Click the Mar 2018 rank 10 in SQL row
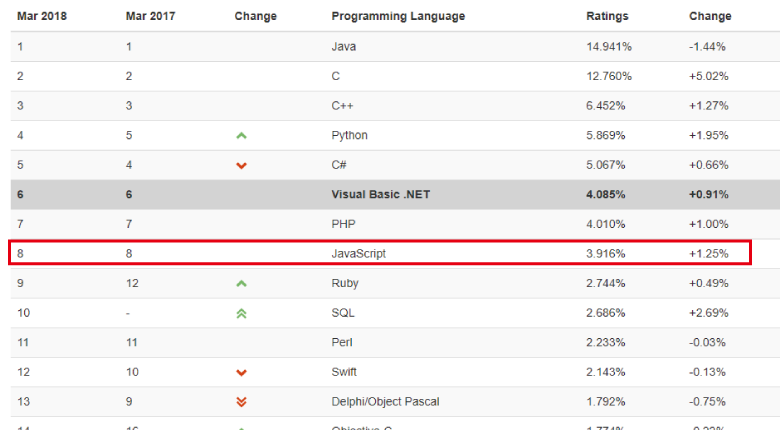Image resolution: width=780 pixels, height=430 pixels. tap(23, 313)
